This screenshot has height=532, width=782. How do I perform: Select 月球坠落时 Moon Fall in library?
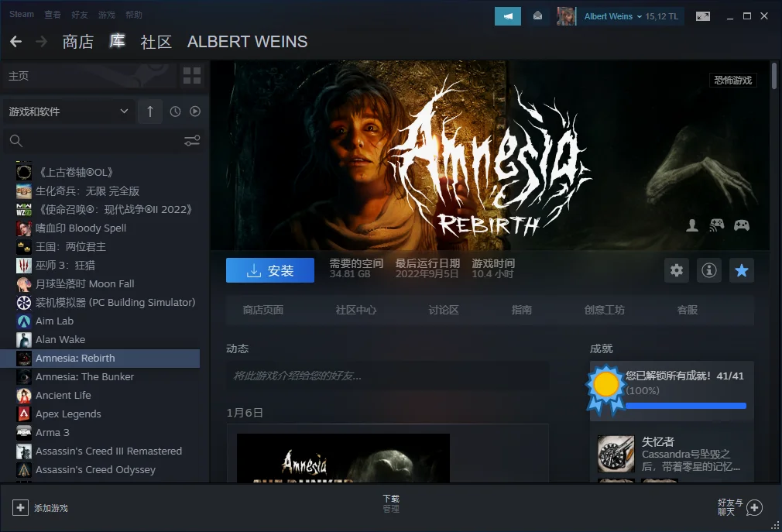point(100,283)
